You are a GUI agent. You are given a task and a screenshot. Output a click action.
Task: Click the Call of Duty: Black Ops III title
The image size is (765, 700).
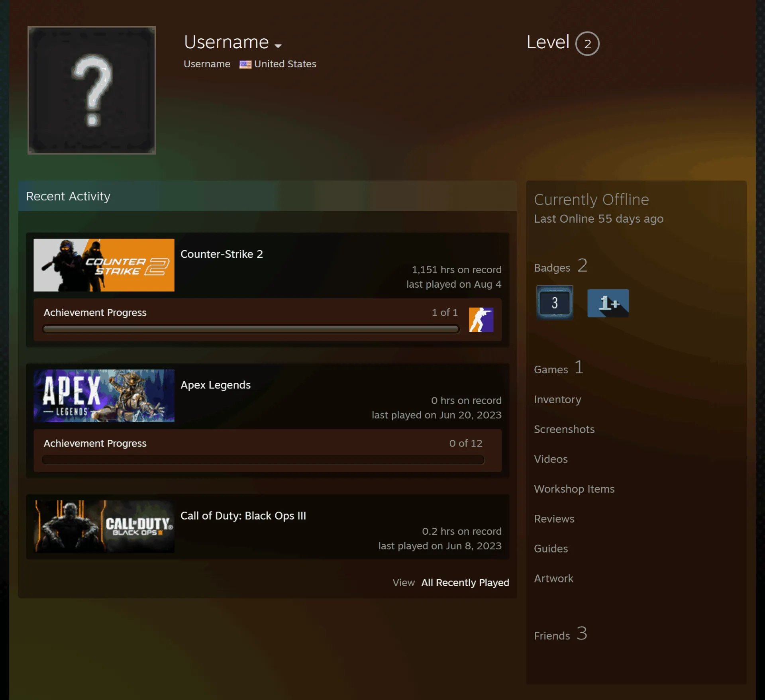(243, 516)
